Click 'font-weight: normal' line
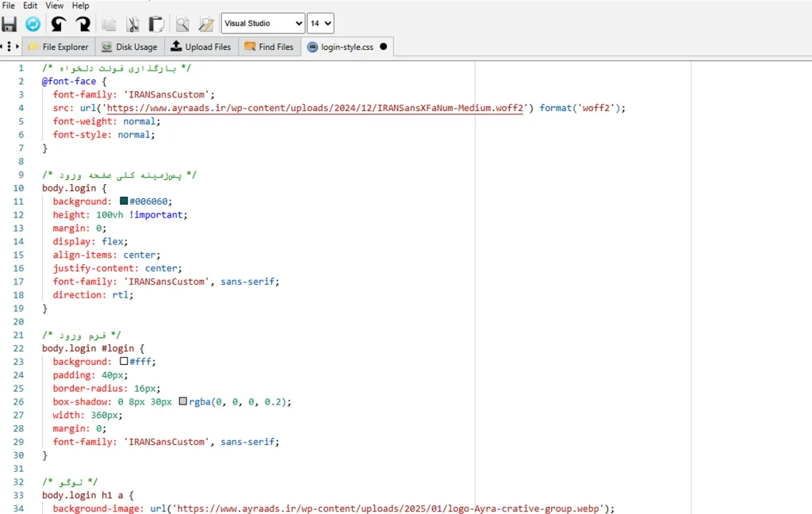 click(107, 121)
